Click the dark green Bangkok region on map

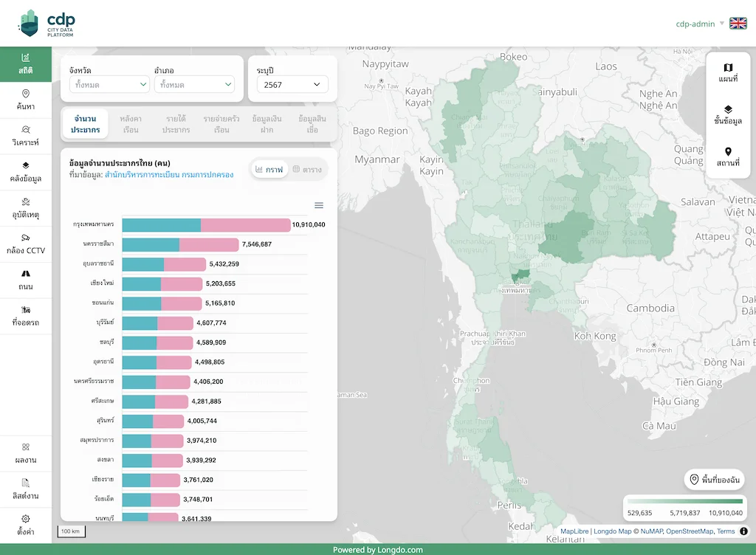coord(520,276)
